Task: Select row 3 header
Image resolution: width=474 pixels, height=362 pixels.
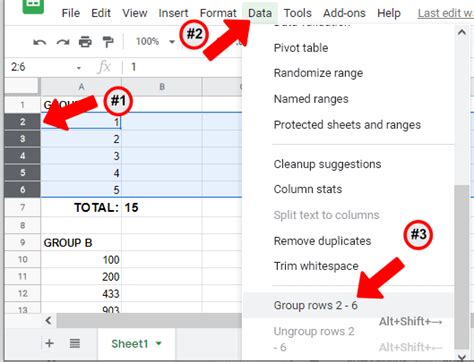Action: [x=22, y=139]
